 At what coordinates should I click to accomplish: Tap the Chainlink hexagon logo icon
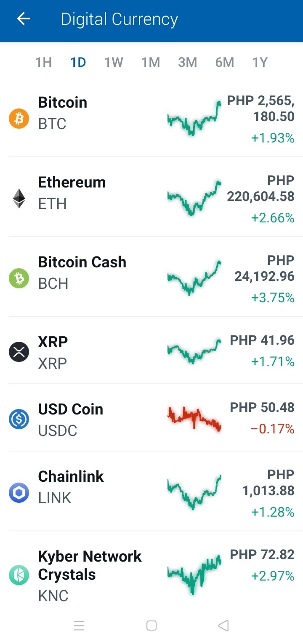point(19,493)
